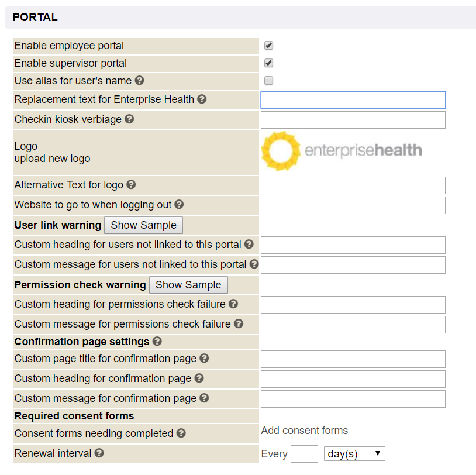This screenshot has width=476, height=475.
Task: Click help icon next to Checkin kiosk verbiage
Action: pos(129,119)
